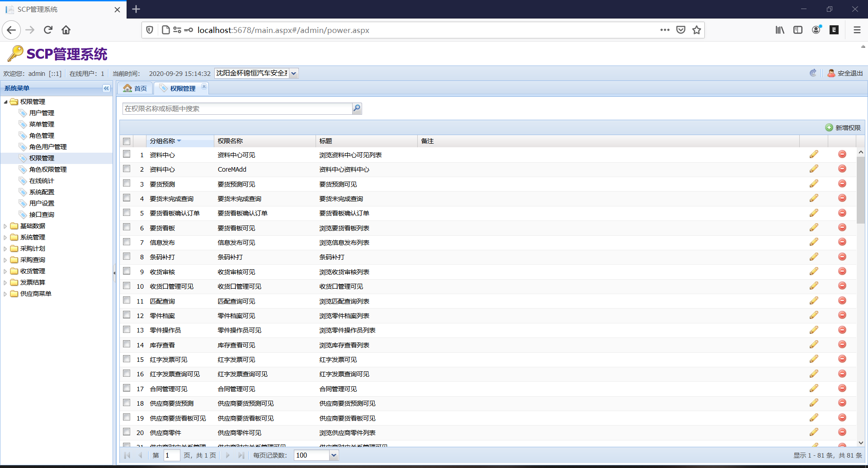Delete the 合同管理可见 permission row
The image size is (868, 468).
pos(842,388)
